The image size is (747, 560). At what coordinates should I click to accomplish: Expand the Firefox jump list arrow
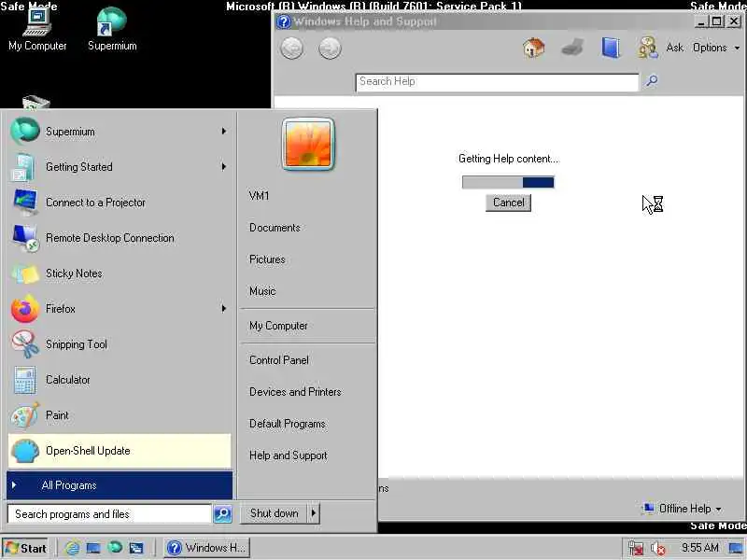coord(223,309)
